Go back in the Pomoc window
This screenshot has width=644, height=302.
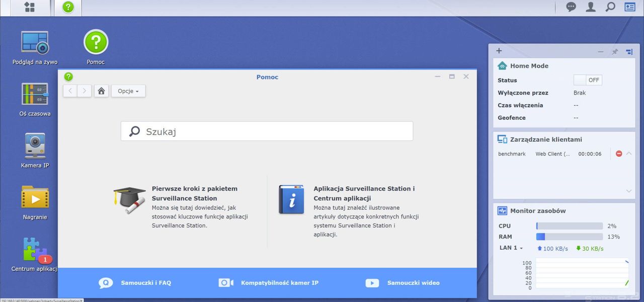(x=70, y=91)
